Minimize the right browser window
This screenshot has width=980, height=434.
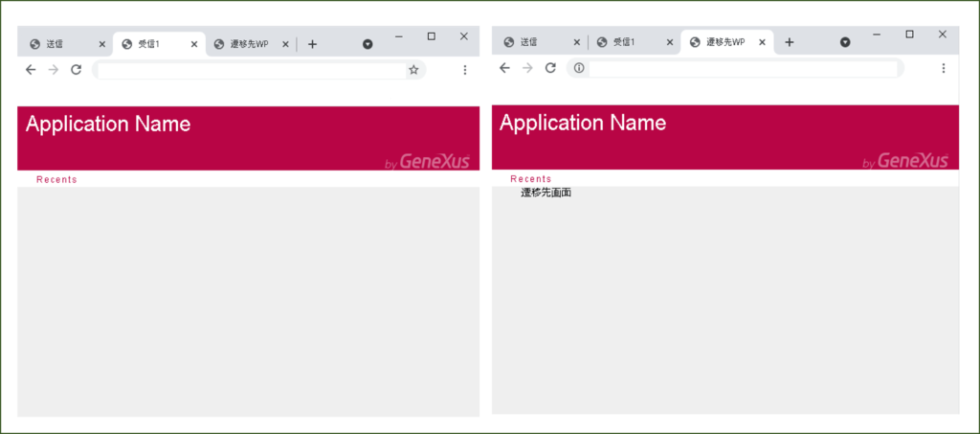877,34
